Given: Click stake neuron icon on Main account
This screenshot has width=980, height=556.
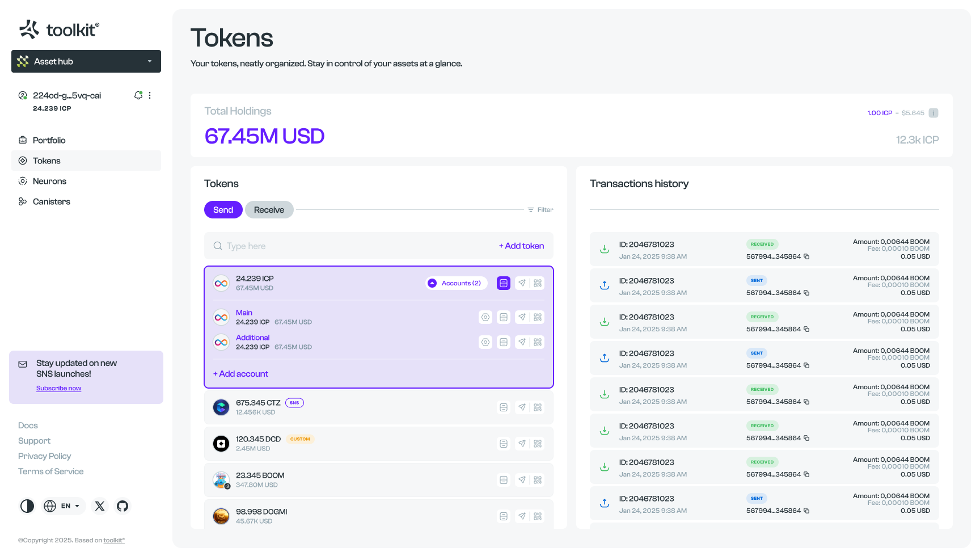Looking at the screenshot, I should pyautogui.click(x=485, y=317).
